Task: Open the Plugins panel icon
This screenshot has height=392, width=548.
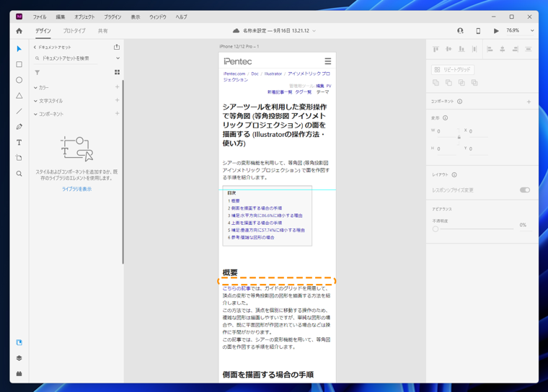Action: tap(19, 373)
